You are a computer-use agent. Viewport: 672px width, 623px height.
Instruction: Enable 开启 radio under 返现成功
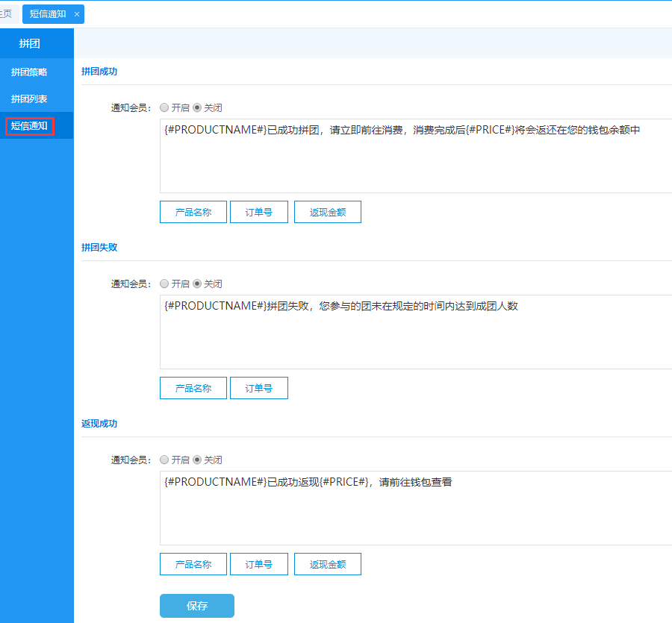point(164,460)
